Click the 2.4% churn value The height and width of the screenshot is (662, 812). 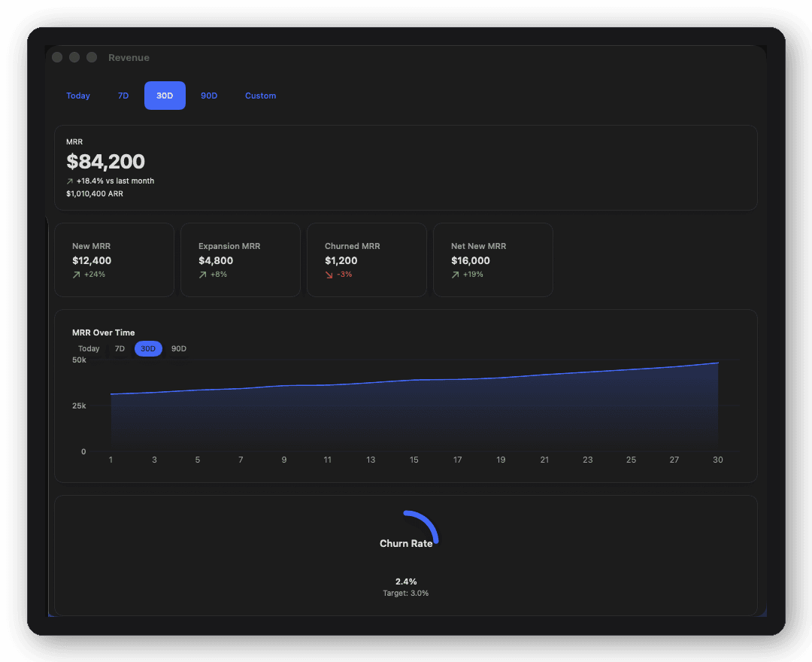coord(406,582)
